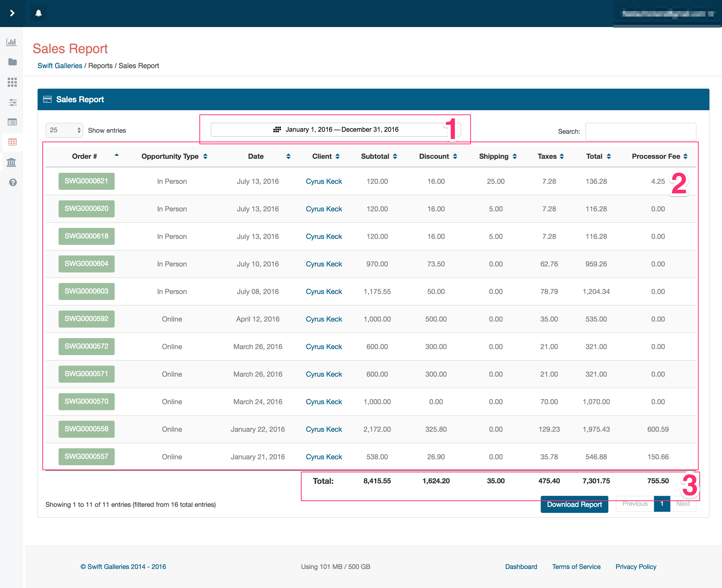Click © Swift Galleries 2014 - 2016 link

123,567
